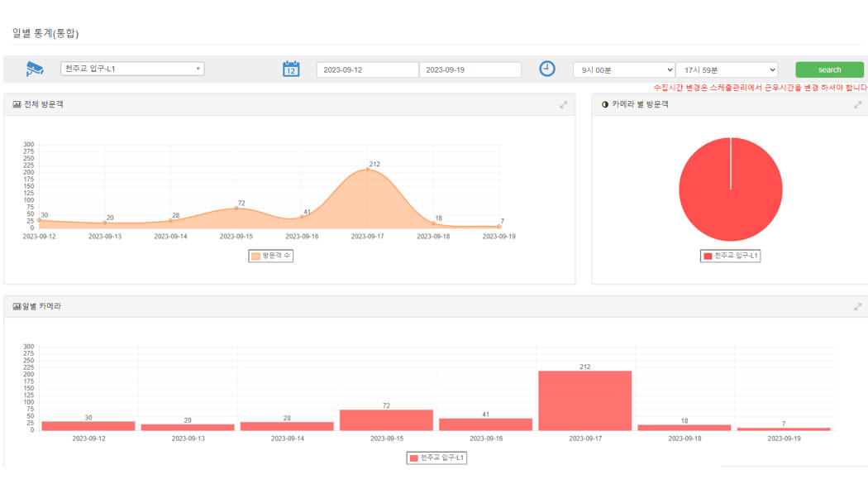Click the pie icon by 카메라 별 방문객
The height and width of the screenshot is (489, 868).
(x=605, y=105)
